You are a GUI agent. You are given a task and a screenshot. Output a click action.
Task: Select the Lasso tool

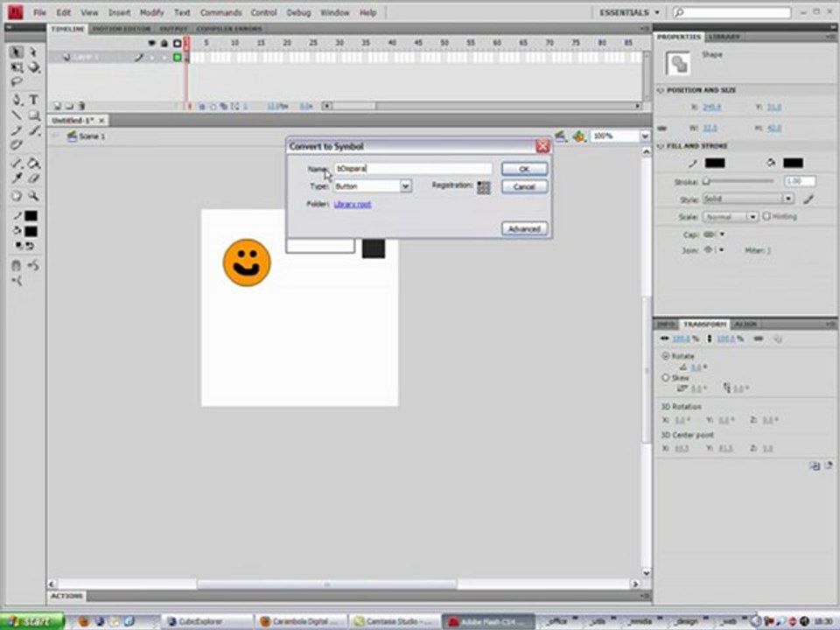[x=17, y=82]
